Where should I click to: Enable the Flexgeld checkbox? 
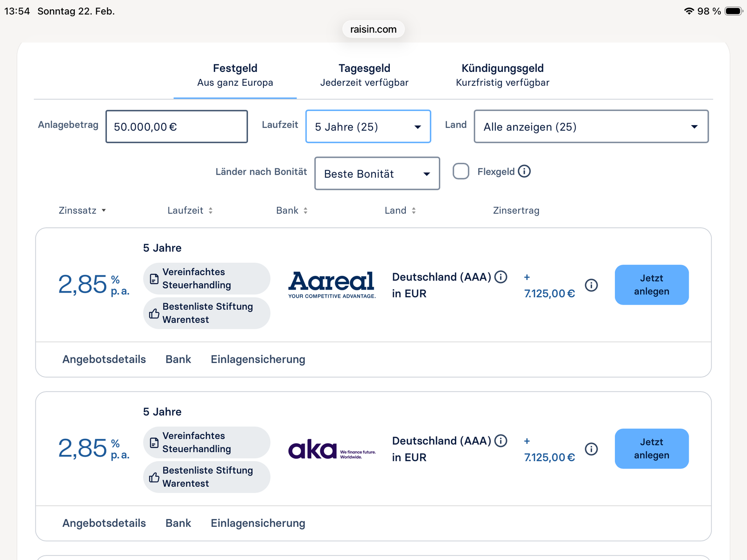pyautogui.click(x=461, y=171)
